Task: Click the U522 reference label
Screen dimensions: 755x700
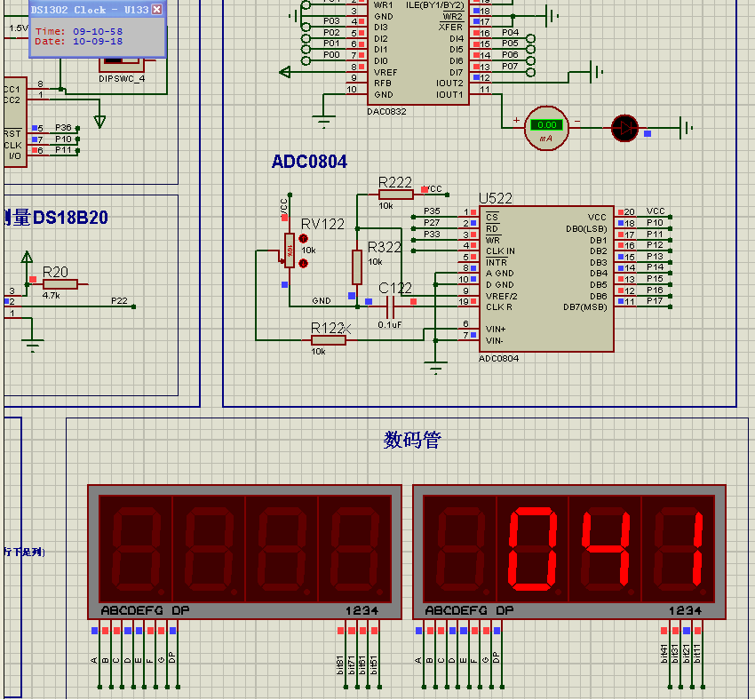Action: [496, 198]
